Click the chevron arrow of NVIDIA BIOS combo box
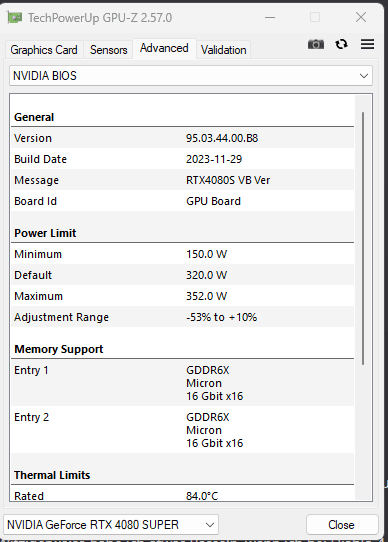This screenshot has height=542, width=388. (364, 76)
